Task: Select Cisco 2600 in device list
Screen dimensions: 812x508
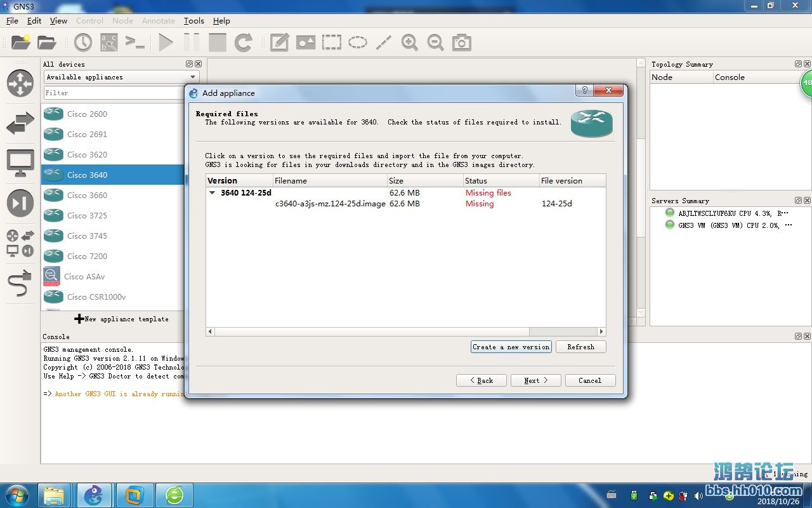Action: click(x=113, y=114)
